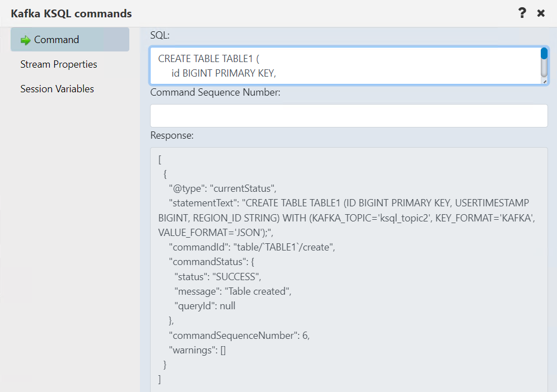
Task: Click the "commandStatus": { line
Action: point(212,262)
